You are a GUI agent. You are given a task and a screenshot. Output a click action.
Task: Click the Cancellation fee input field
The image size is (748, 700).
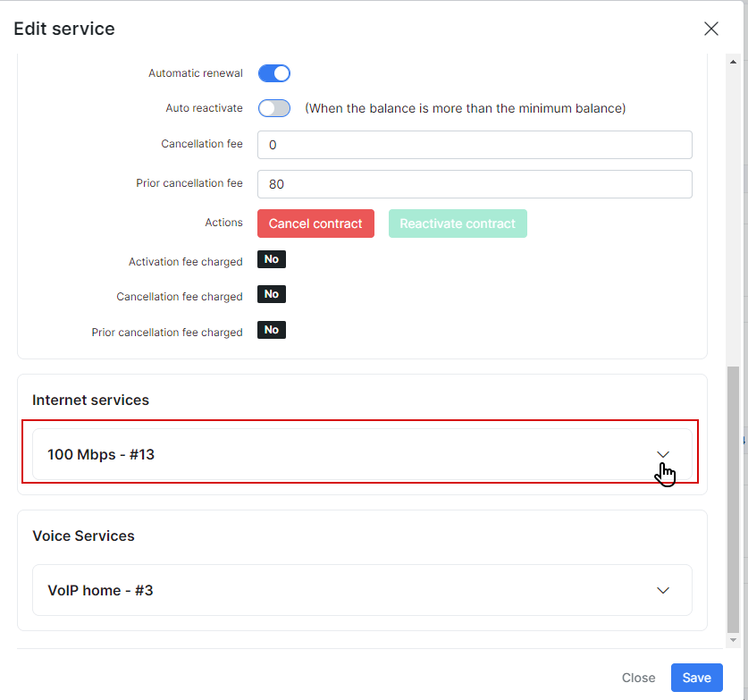coord(475,145)
